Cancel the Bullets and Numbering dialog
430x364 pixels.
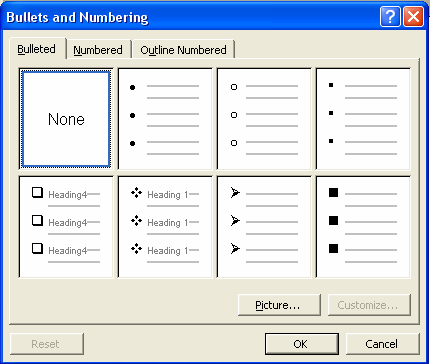coord(383,344)
